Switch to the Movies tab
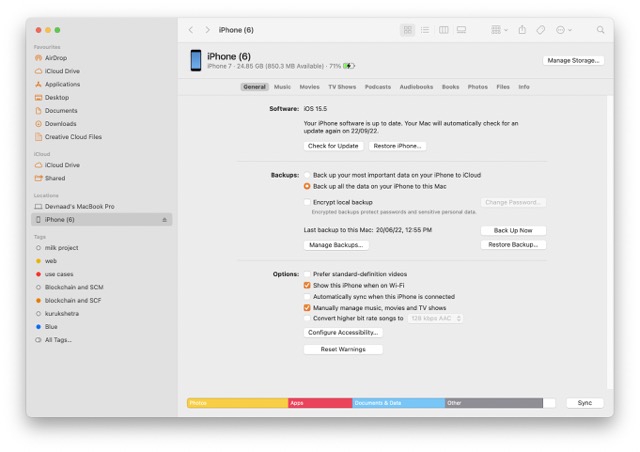 point(309,87)
